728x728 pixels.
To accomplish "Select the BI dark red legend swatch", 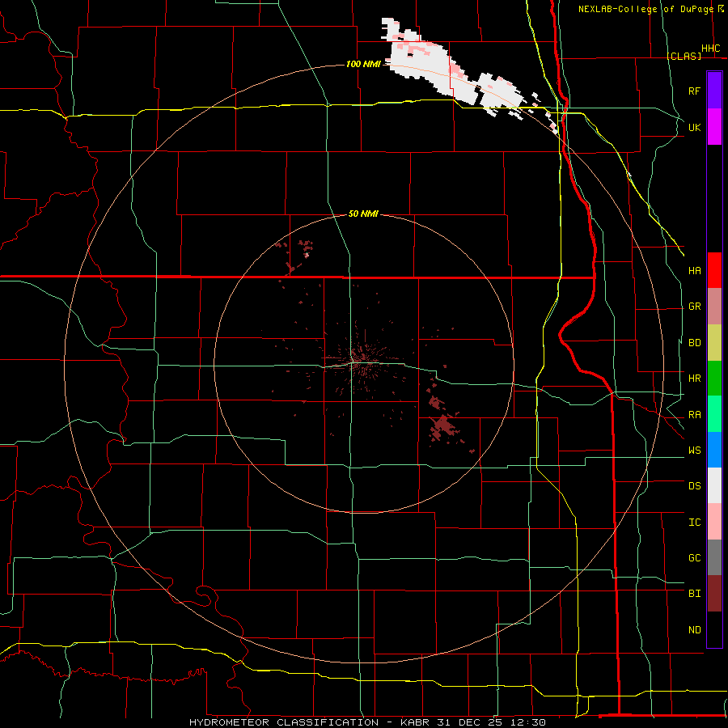I will [714, 594].
